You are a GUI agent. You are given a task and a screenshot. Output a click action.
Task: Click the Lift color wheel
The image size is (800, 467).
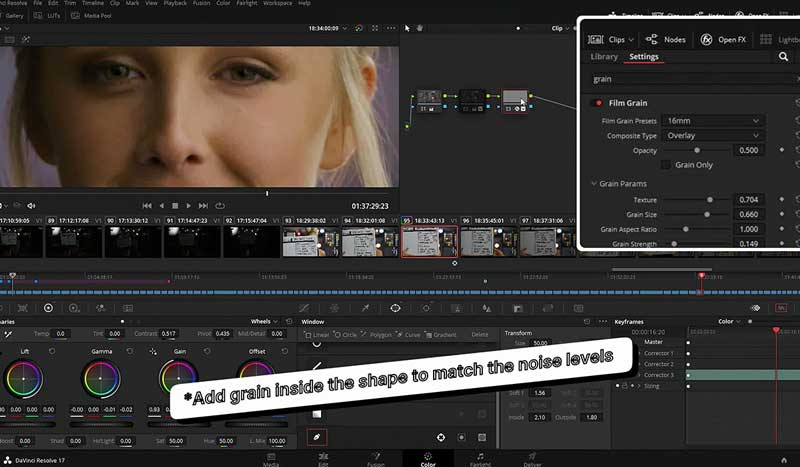23,379
